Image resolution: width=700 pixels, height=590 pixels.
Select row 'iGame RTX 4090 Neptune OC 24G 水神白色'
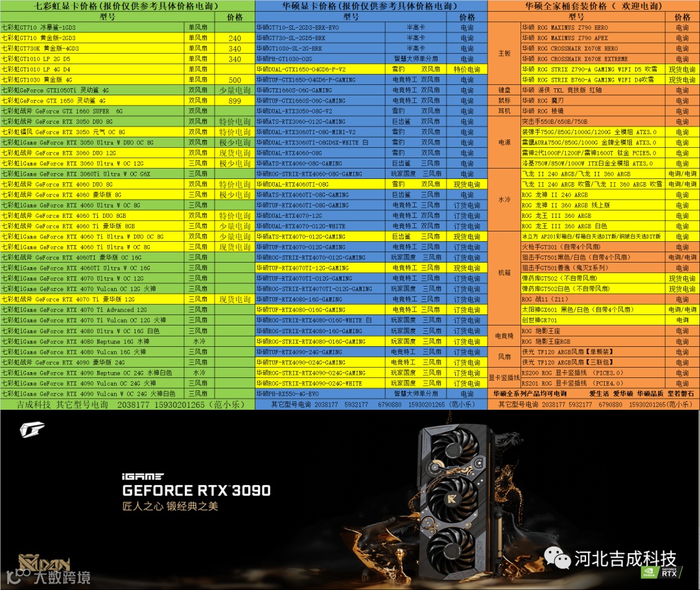coord(128,373)
